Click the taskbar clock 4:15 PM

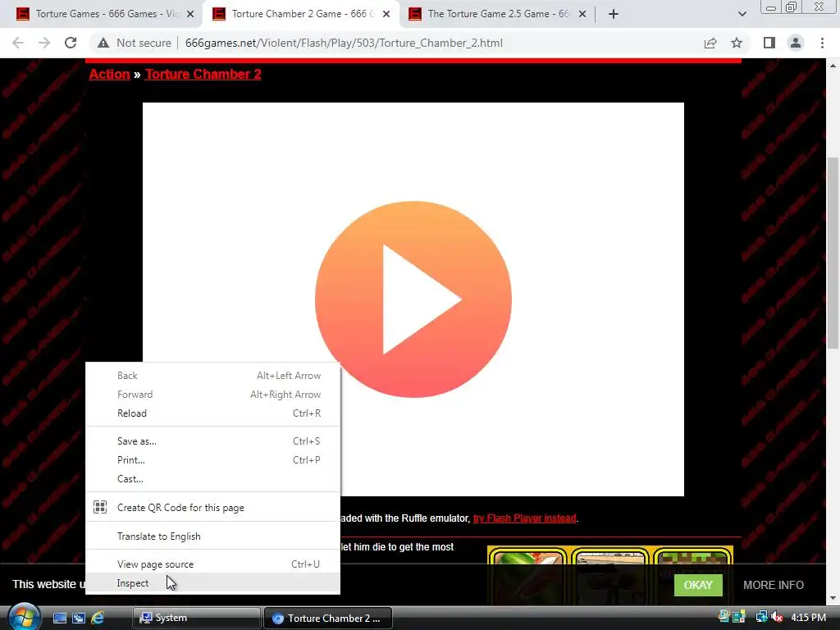click(808, 618)
